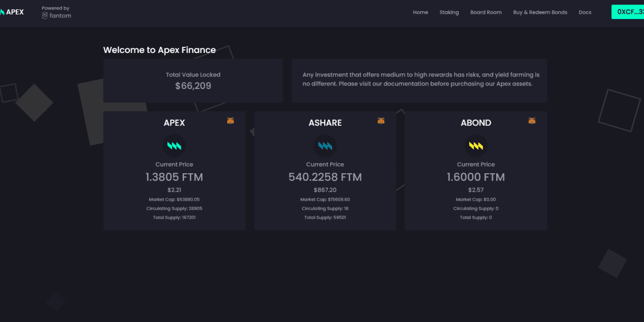Click the APEX card title
Viewport: 644px width, 322px height.
click(x=174, y=123)
